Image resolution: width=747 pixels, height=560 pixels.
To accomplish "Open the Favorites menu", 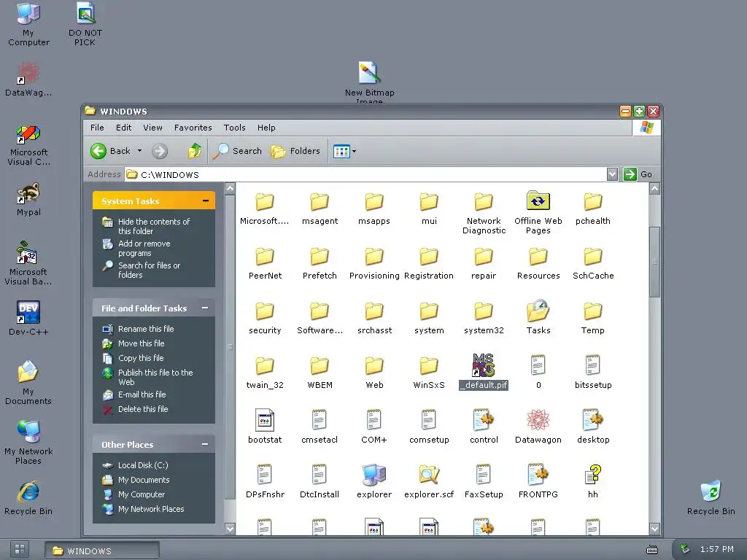I will tap(193, 128).
